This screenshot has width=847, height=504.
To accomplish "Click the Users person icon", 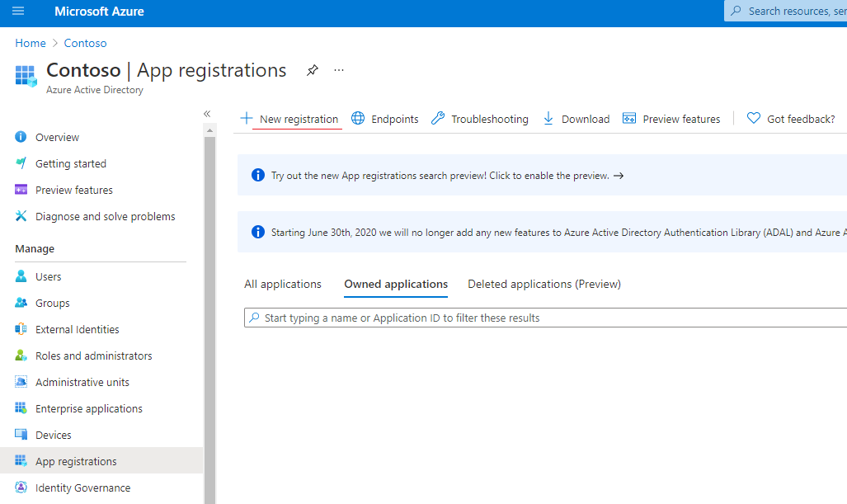I will 21,276.
